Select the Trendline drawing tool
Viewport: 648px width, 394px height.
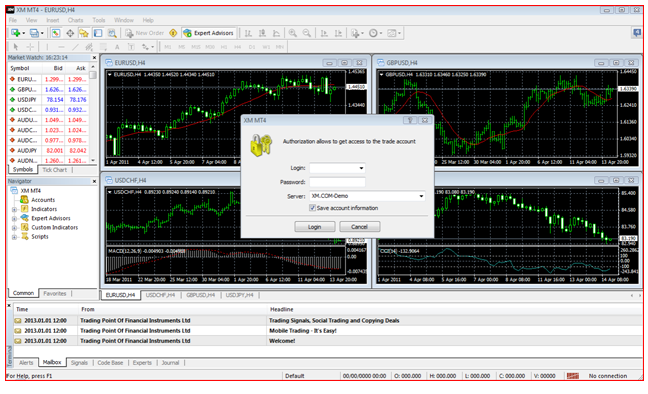75,47
